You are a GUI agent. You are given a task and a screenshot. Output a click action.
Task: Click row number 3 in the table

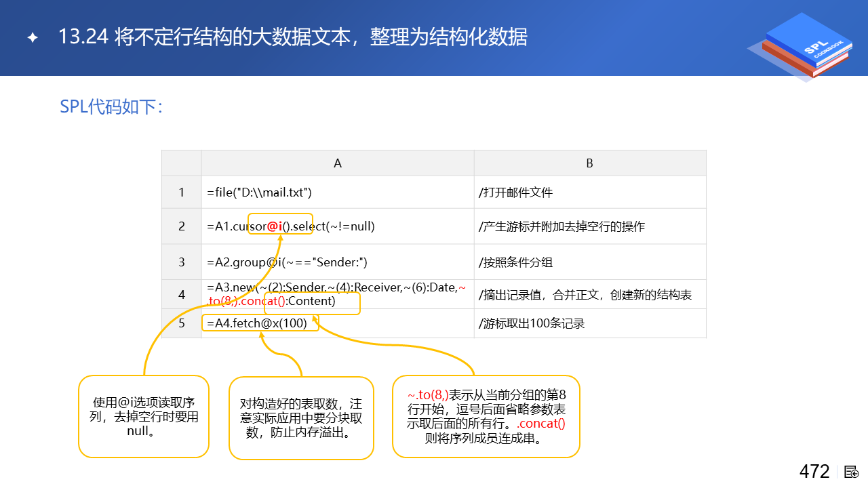click(182, 262)
